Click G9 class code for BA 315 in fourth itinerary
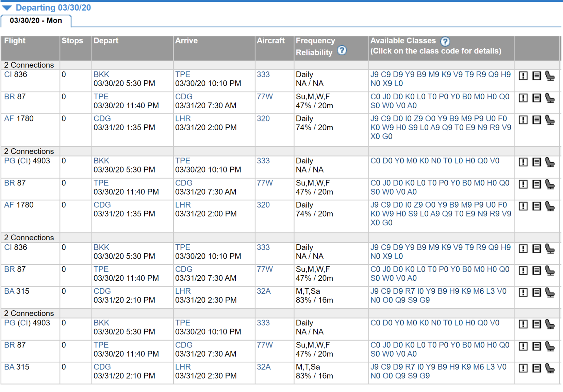Screen dimensions: 563x392 tap(425, 376)
